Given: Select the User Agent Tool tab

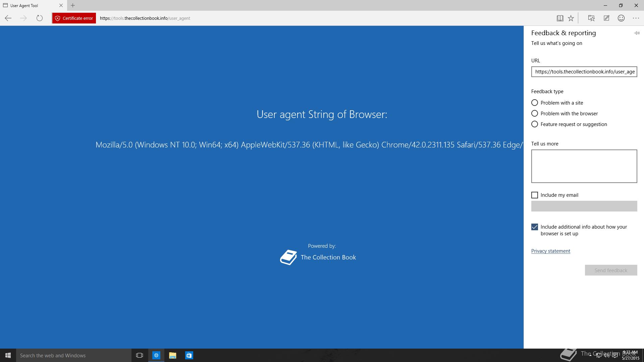Looking at the screenshot, I should (33, 5).
